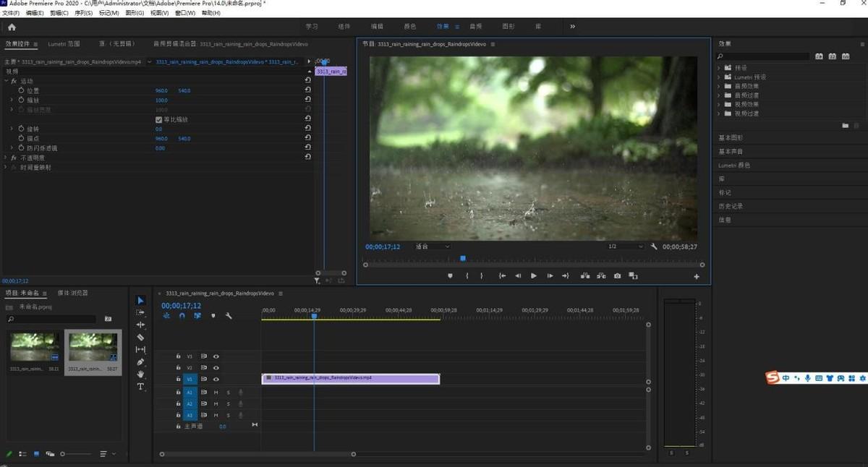Image resolution: width=868 pixels, height=467 pixels.
Task: Select the Razor tool
Action: pyautogui.click(x=140, y=337)
